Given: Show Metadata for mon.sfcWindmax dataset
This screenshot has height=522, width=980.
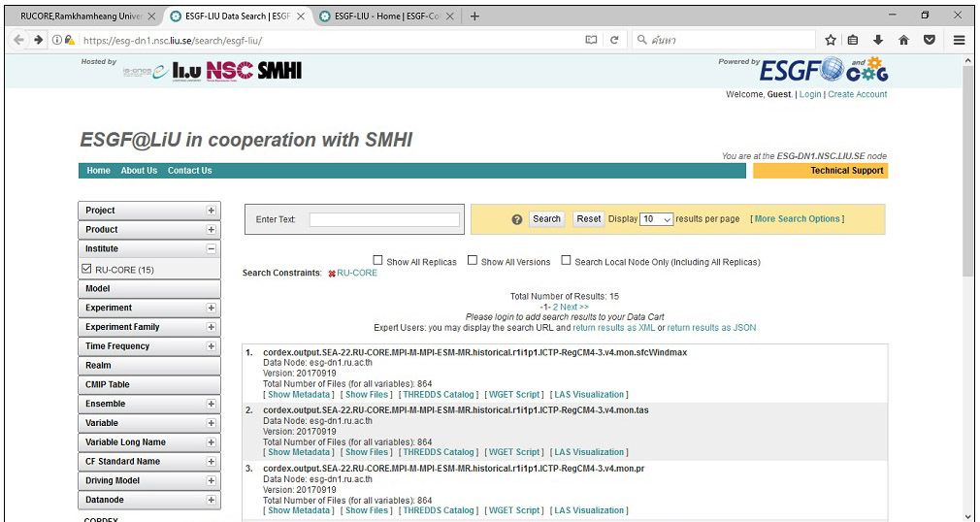Looking at the screenshot, I should point(299,395).
